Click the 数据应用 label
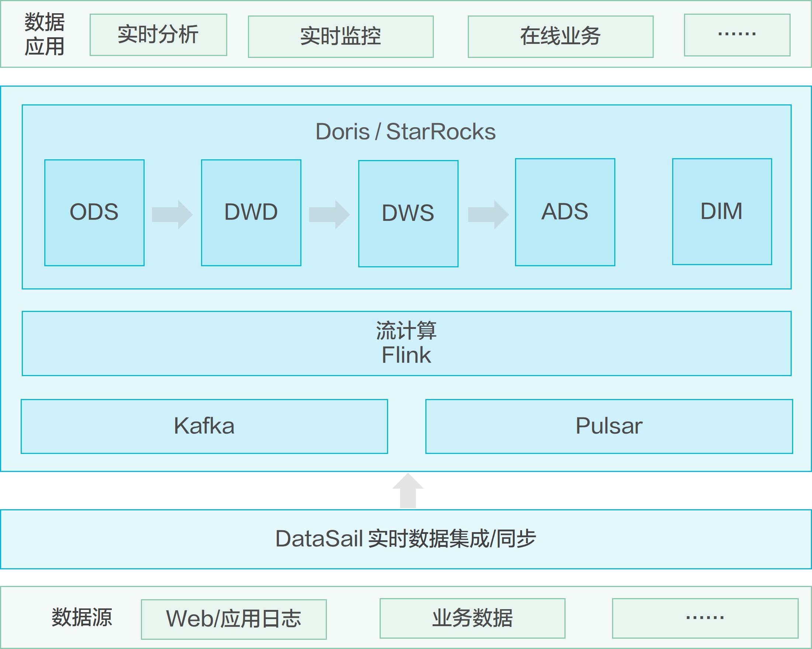This screenshot has height=649, width=812. tap(44, 34)
